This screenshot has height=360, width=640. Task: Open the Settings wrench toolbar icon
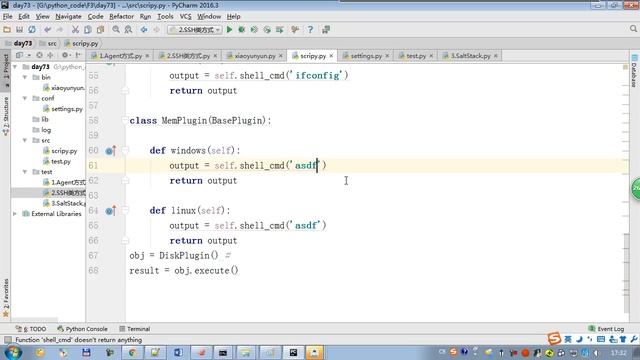(295, 29)
